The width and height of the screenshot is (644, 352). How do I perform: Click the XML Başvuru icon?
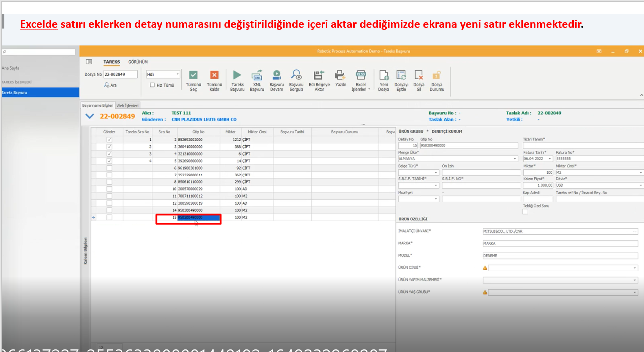click(257, 75)
